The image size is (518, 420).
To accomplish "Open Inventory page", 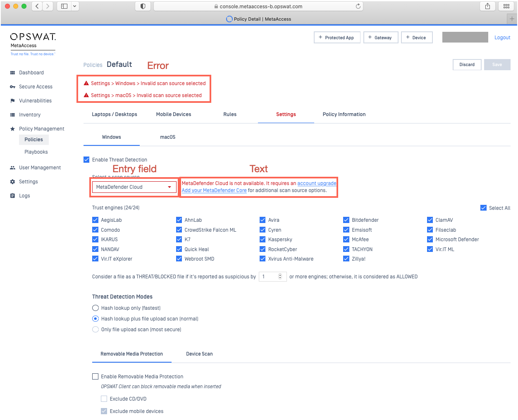I will pyautogui.click(x=30, y=115).
